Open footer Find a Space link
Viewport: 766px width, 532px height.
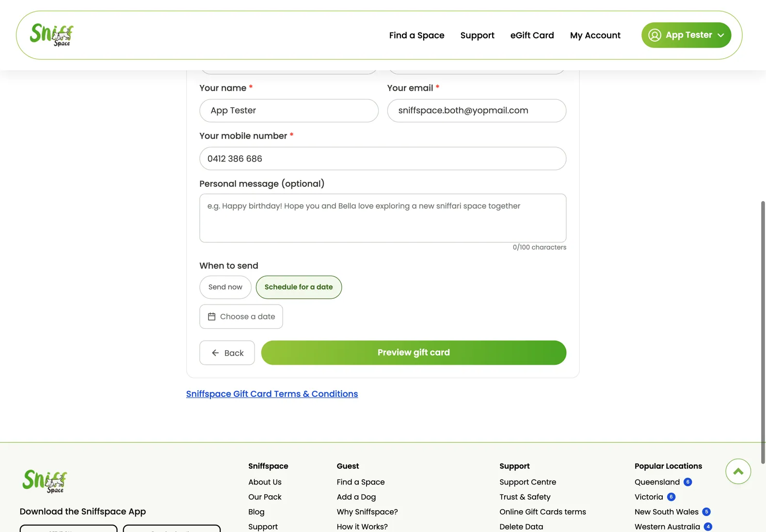(x=361, y=482)
